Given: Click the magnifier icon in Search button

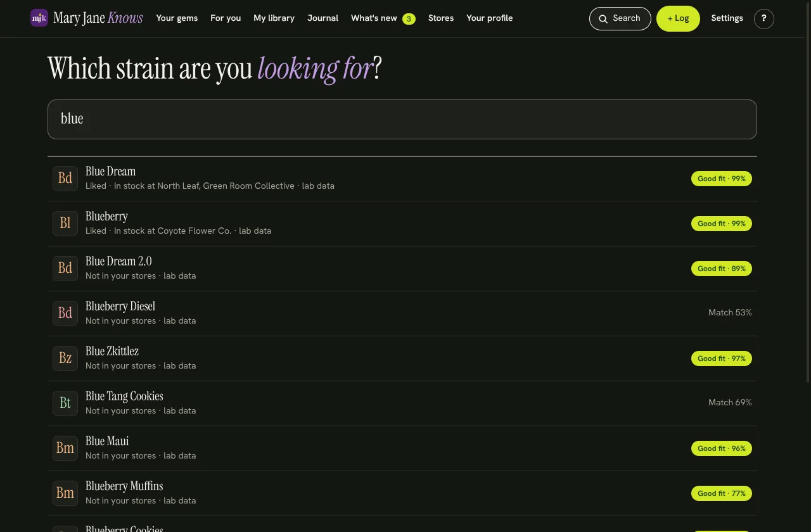Looking at the screenshot, I should click(x=603, y=19).
